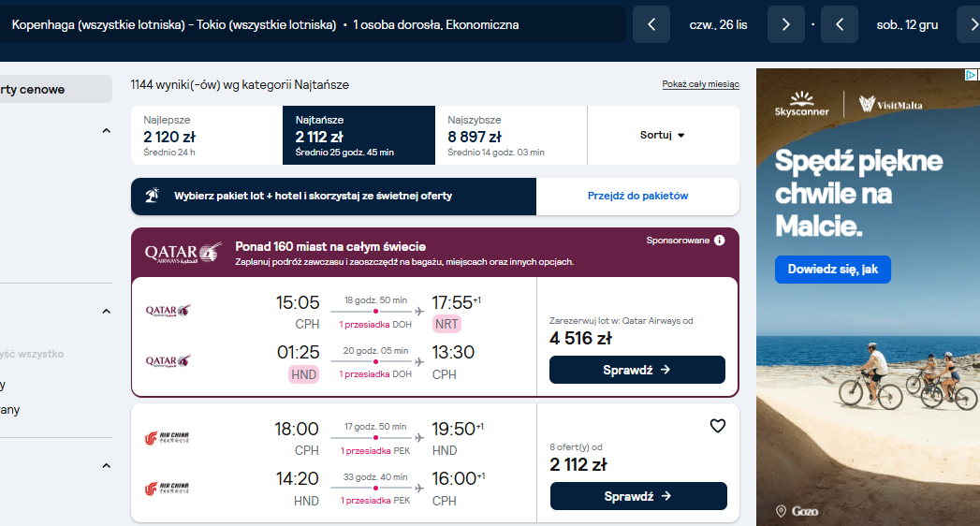980x526 pixels.
Task: Collapse the third sidebar filter section chevron
Action: pos(107,466)
